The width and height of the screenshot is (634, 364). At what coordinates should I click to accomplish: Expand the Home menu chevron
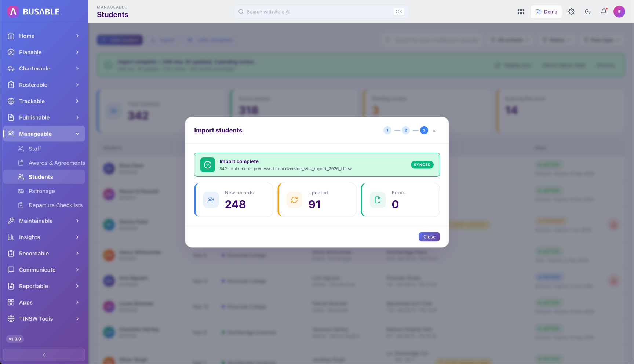[x=77, y=36]
